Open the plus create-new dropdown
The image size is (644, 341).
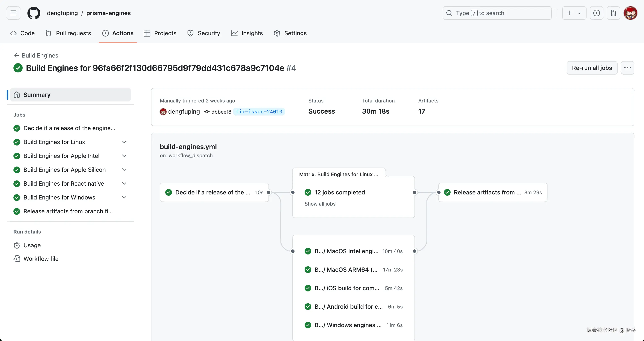pos(574,13)
